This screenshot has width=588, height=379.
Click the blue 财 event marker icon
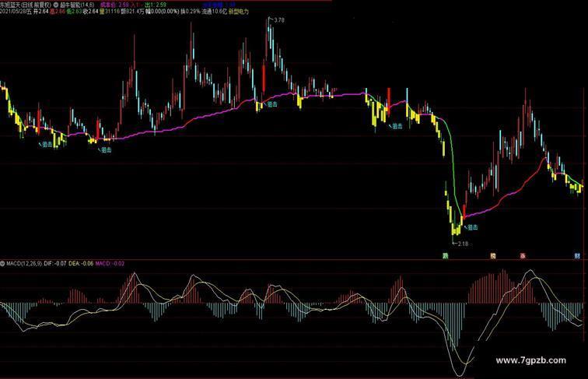[577, 256]
